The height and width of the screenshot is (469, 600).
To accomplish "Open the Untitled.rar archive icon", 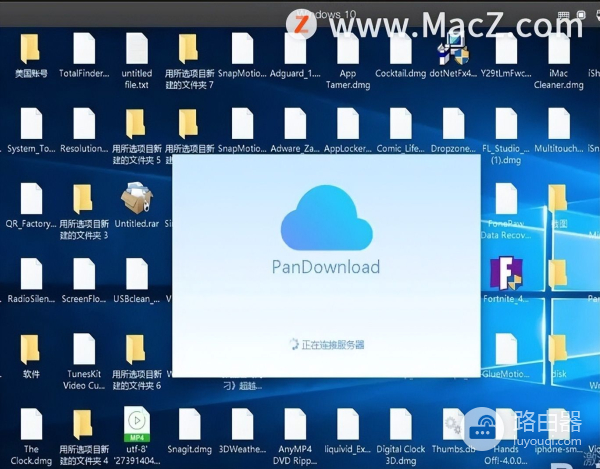I will point(137,198).
